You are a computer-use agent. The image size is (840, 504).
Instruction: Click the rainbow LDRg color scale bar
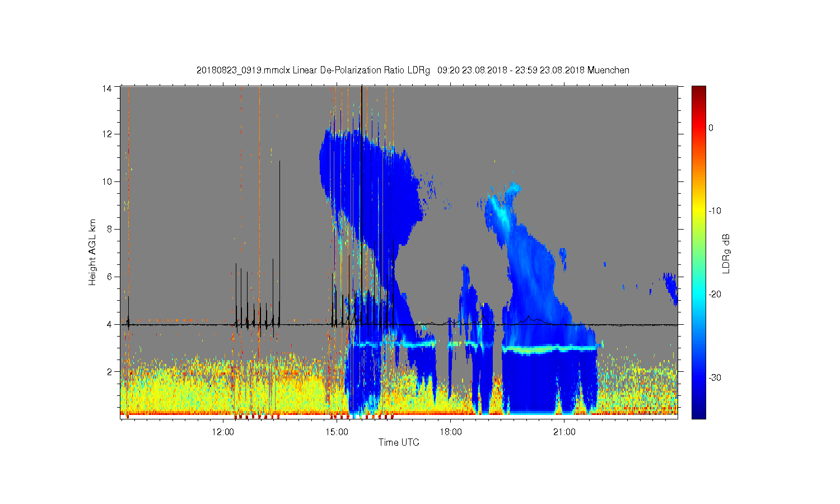699,253
